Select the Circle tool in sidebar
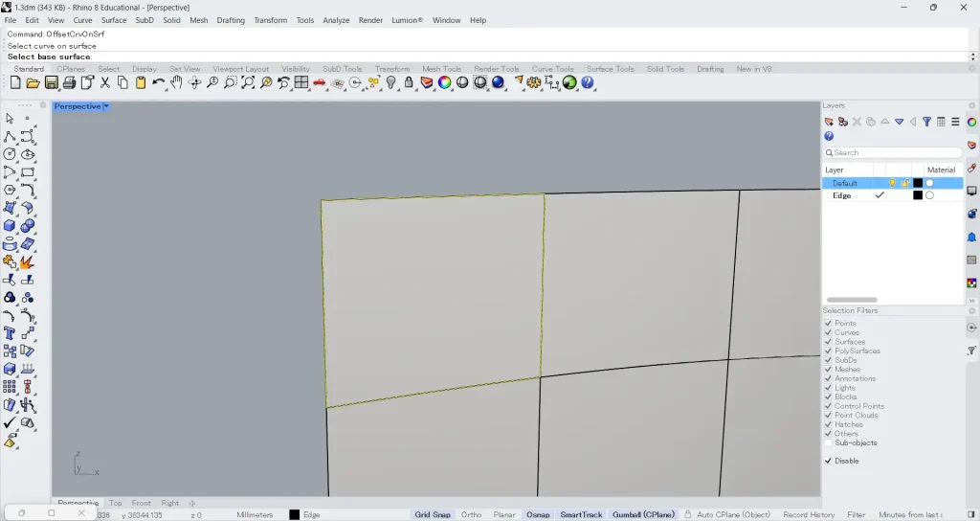Screen dimensions: 980x521 (10, 154)
